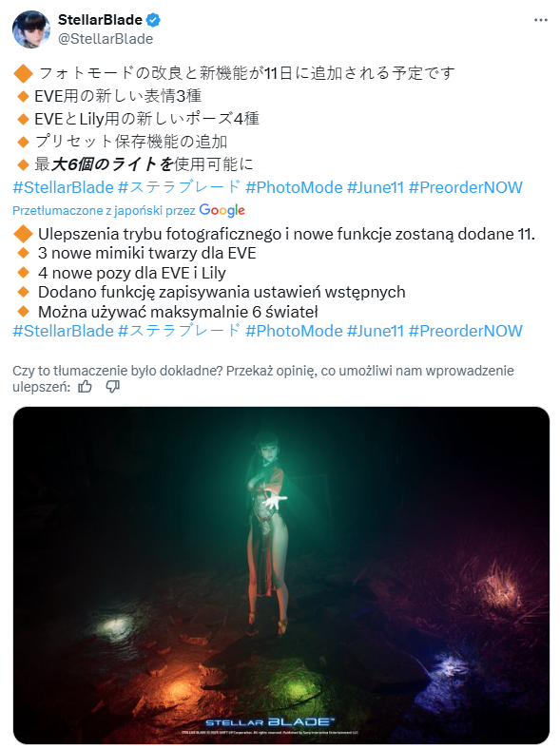The height and width of the screenshot is (749, 560).
Task: Click #PreorderNOW hashtag in original post
Action: pyautogui.click(x=465, y=187)
